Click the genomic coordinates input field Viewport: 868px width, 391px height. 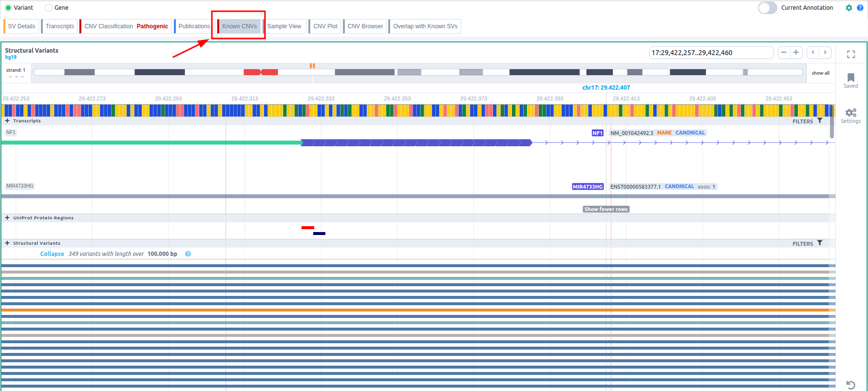(711, 53)
